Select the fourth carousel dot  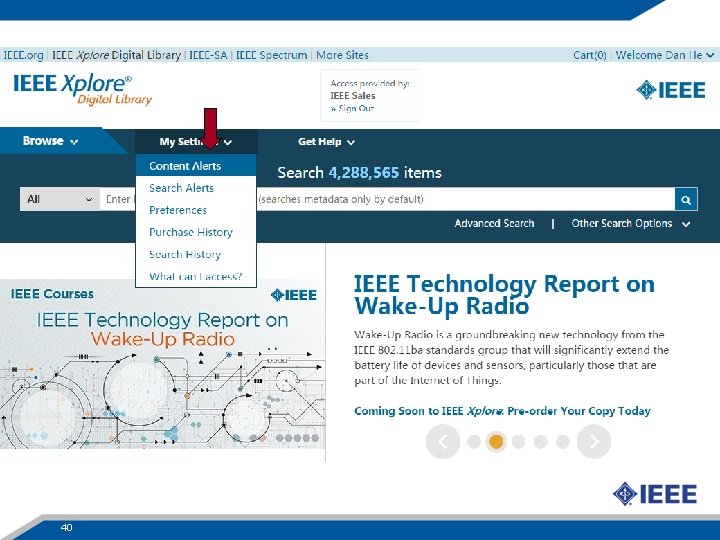pos(540,442)
